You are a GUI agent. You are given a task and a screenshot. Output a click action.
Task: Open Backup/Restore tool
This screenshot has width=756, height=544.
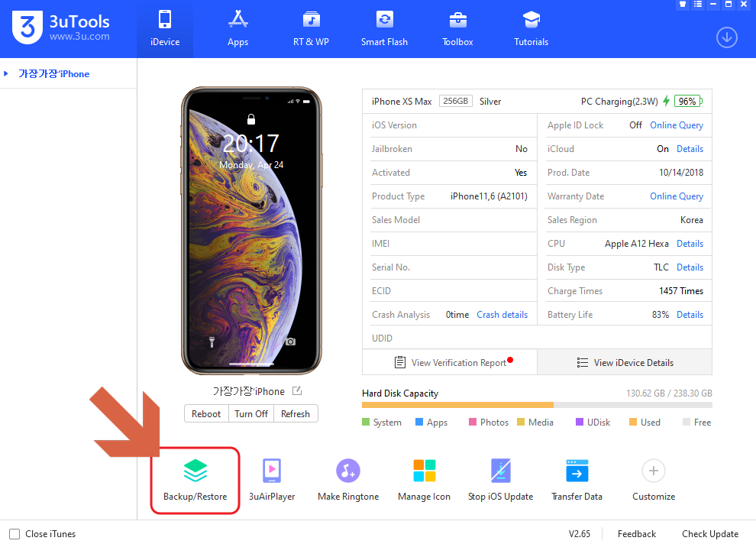(195, 481)
